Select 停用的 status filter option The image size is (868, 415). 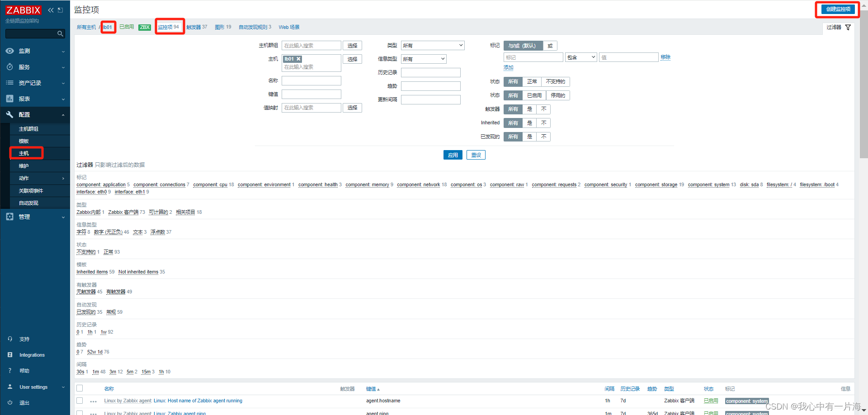pos(558,95)
